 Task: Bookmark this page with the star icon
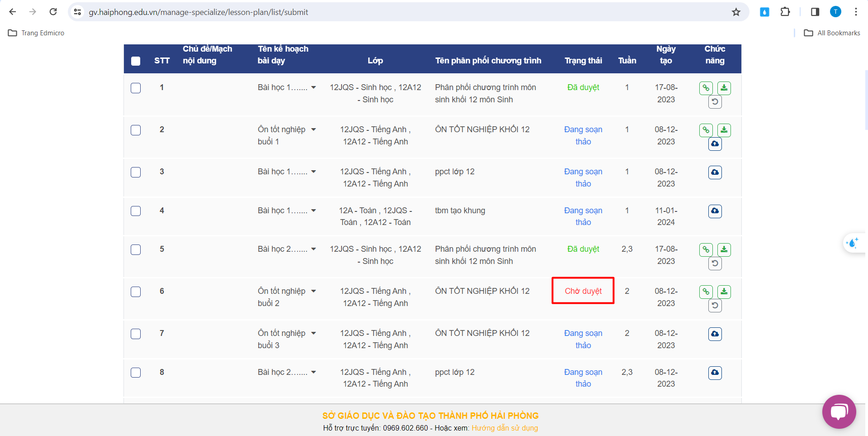click(736, 12)
